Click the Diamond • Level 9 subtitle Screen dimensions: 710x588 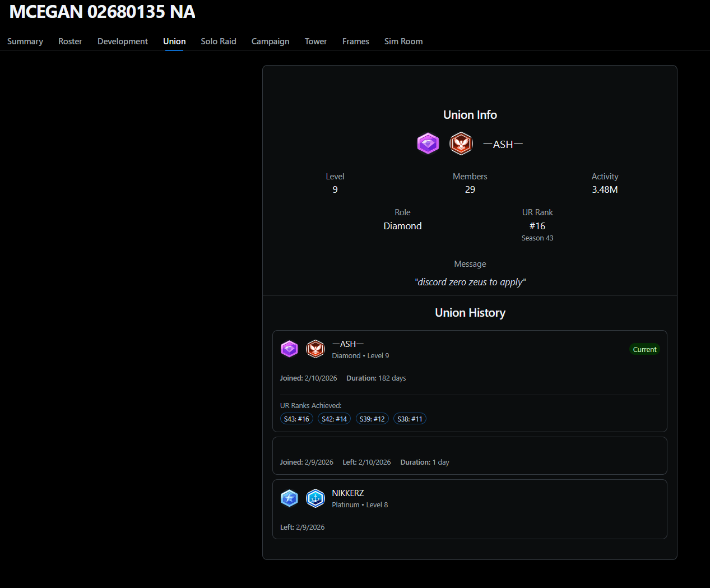pos(360,356)
